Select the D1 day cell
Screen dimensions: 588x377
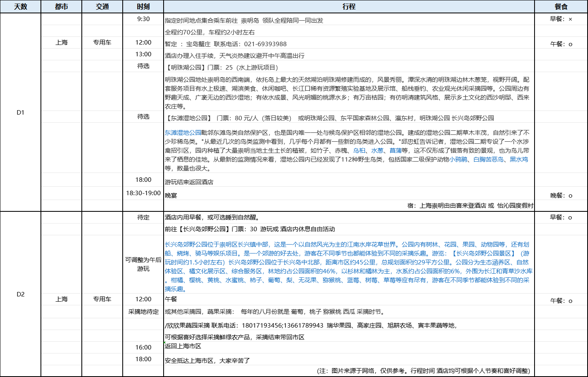tap(20, 113)
